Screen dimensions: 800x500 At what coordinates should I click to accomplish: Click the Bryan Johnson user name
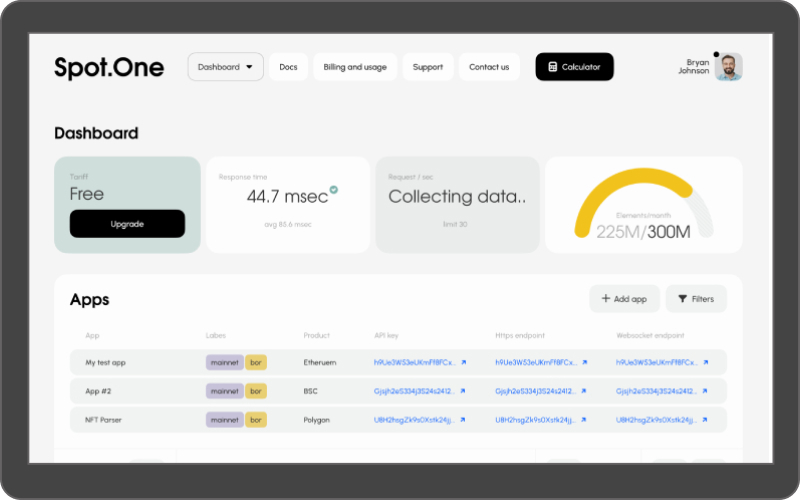(x=694, y=67)
